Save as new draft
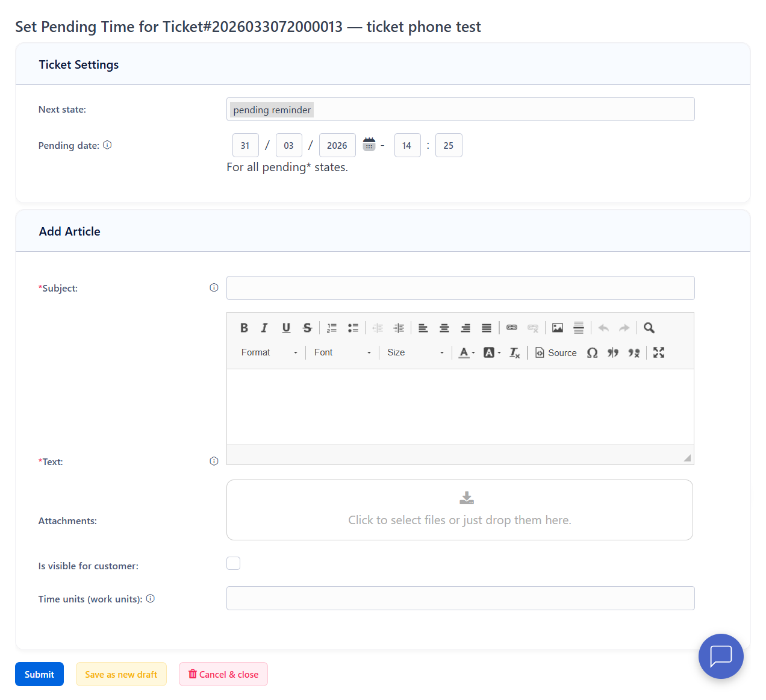 [x=121, y=674]
